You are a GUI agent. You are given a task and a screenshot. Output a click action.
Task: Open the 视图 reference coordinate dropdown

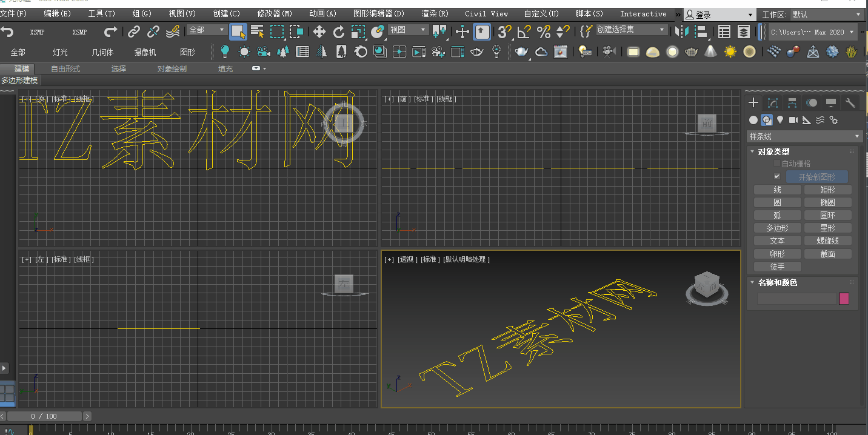408,30
